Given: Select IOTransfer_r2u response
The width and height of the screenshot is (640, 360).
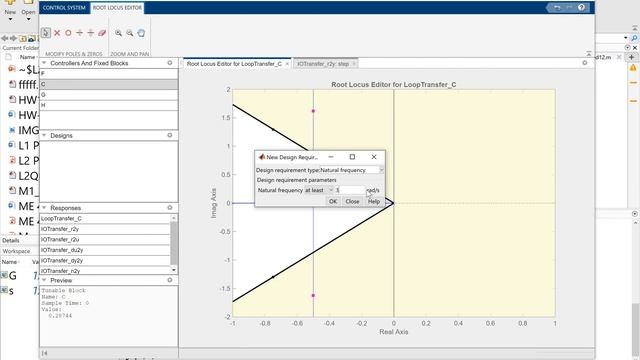Looking at the screenshot, I should pyautogui.click(x=104, y=240).
